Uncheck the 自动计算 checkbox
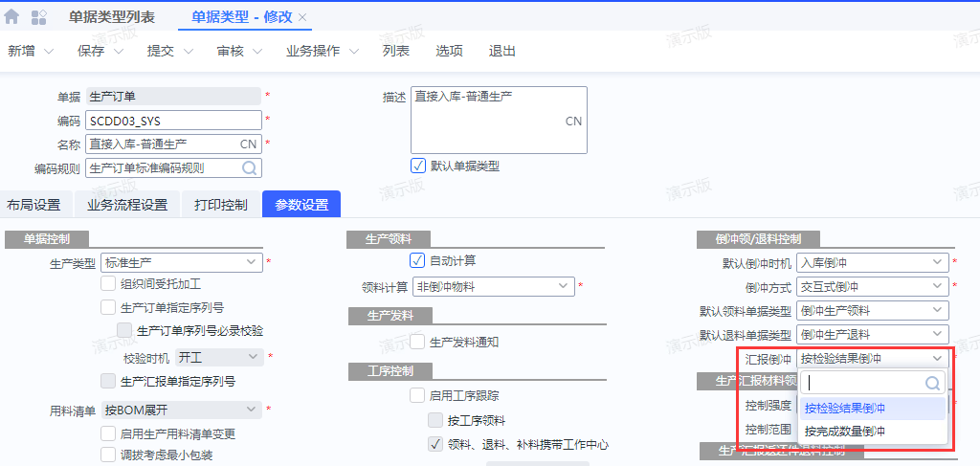Screen dimensions: 980x466 tap(417, 260)
